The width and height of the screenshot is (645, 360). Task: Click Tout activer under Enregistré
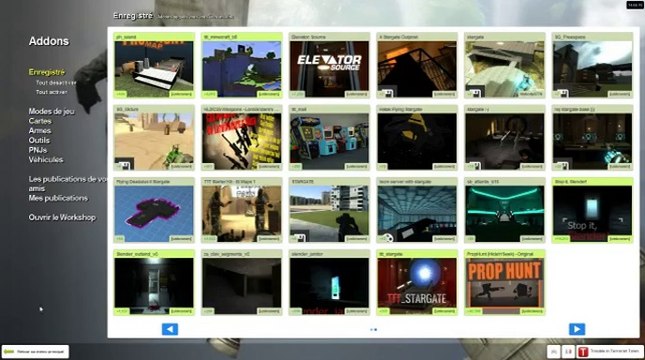click(x=51, y=92)
